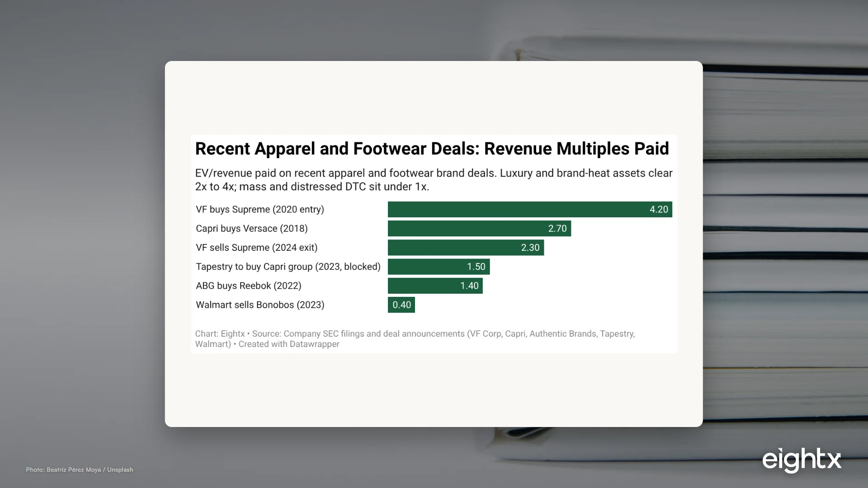Select the 'VF buys Supreme (2020 entry)' label
Image resolution: width=868 pixels, height=488 pixels.
(x=260, y=210)
